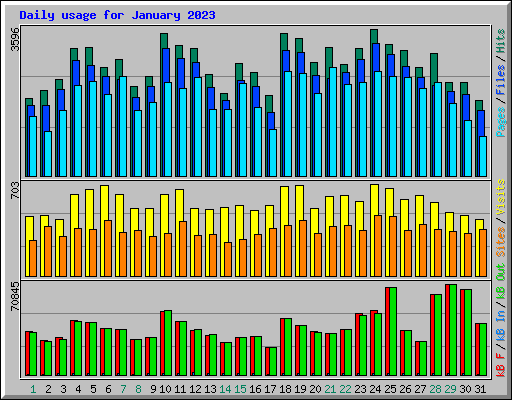Image resolution: width=512 pixels, height=400 pixels.
Task: Select the orange Sites bar for day 31
Action: [483, 253]
